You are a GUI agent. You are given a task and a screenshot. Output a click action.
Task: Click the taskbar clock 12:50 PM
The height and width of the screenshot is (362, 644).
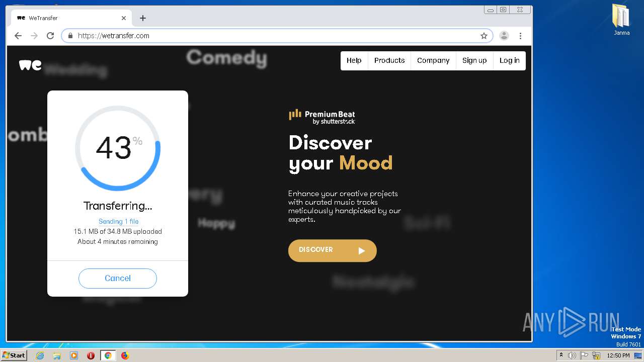click(x=618, y=355)
